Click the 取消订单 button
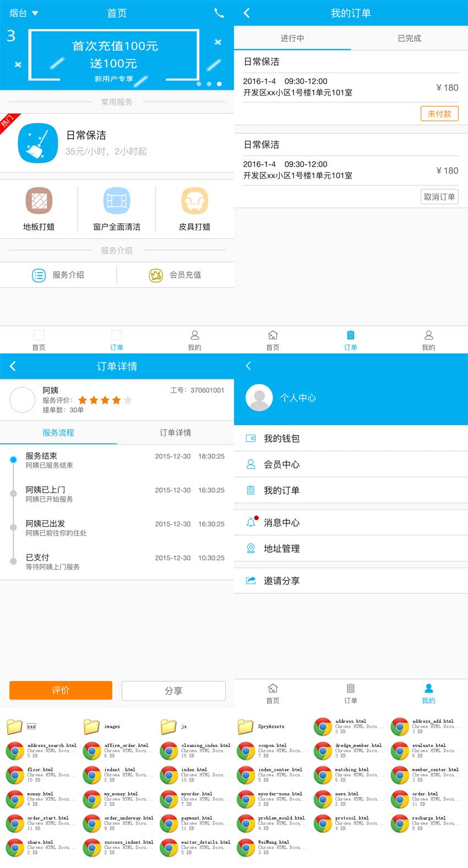The width and height of the screenshot is (468, 868). (439, 197)
